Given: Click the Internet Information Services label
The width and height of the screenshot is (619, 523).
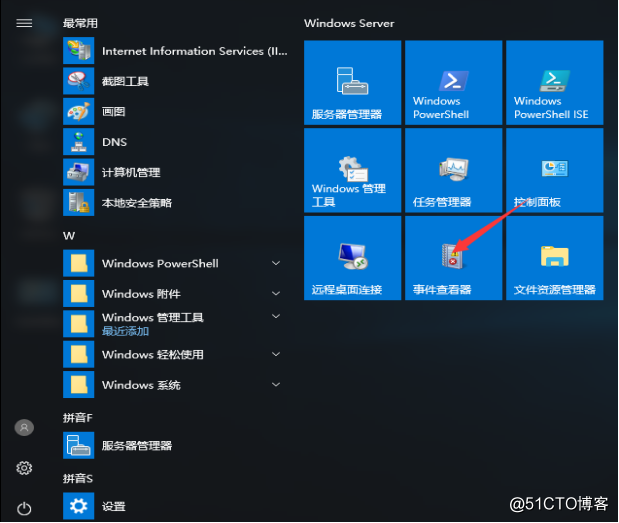Looking at the screenshot, I should click(x=195, y=51).
